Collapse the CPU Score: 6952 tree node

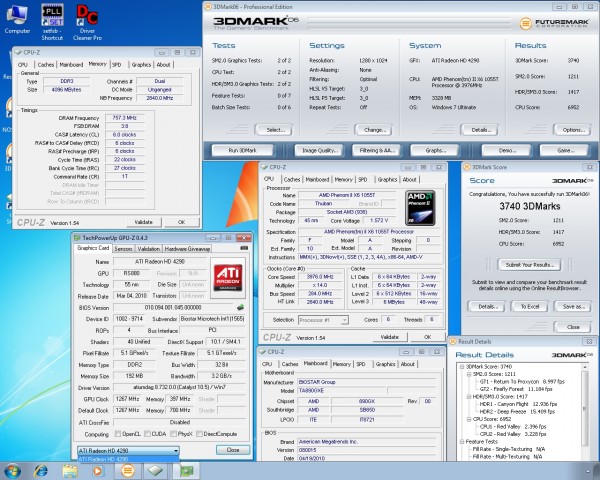[x=469, y=419]
